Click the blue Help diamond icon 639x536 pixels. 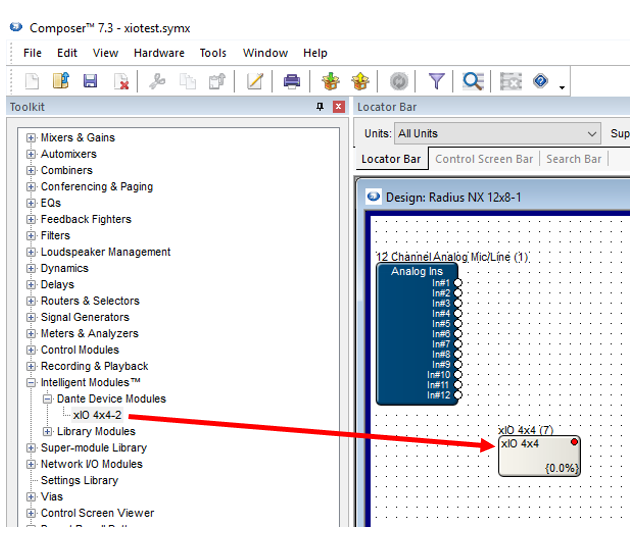click(x=540, y=81)
